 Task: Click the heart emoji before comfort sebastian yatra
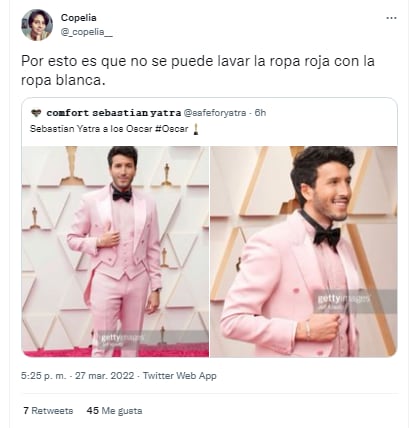pos(36,113)
